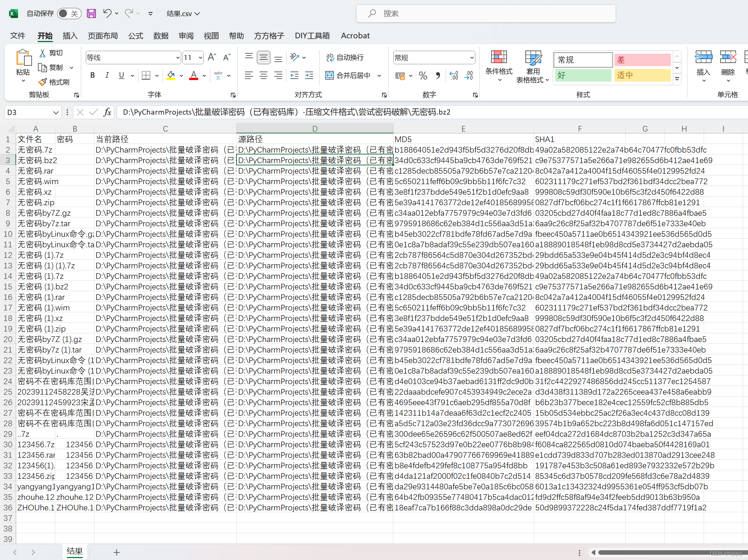Click the increase indent icon
This screenshot has height=560, width=748.
309,76
